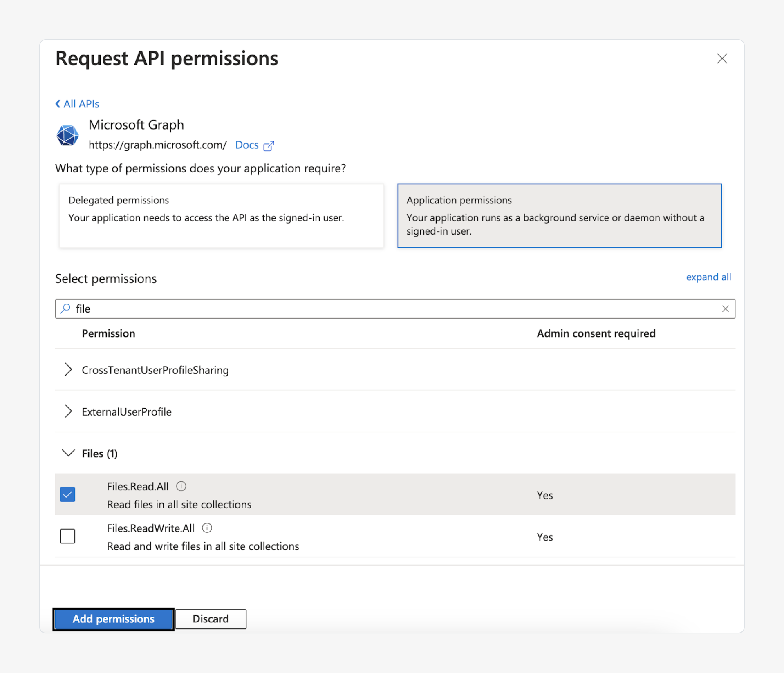Select the Application permissions card
The height and width of the screenshot is (673, 784).
click(559, 215)
